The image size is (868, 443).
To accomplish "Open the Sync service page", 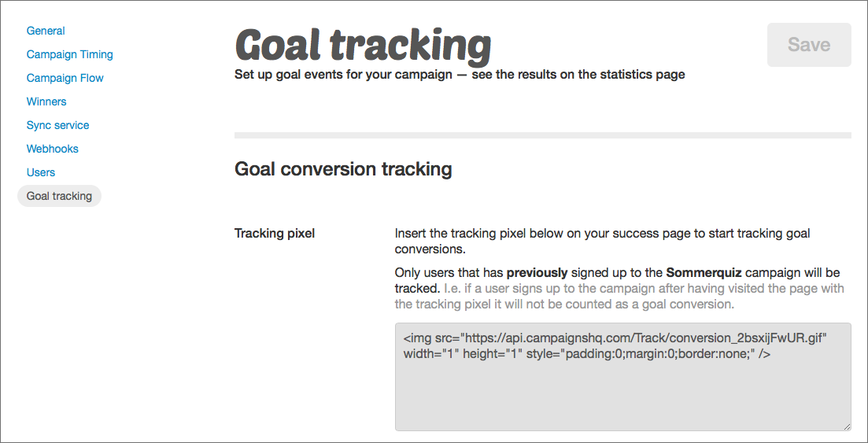I will click(x=57, y=125).
